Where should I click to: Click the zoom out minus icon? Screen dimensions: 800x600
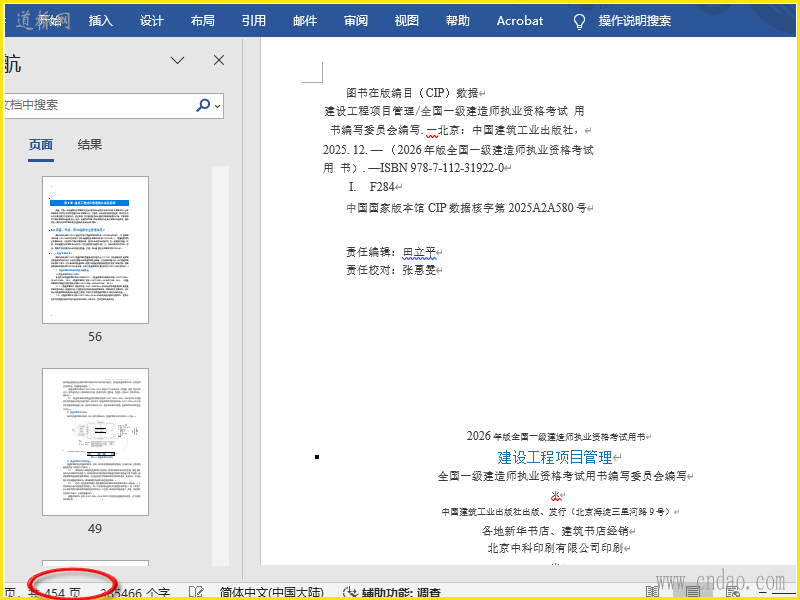point(763,592)
